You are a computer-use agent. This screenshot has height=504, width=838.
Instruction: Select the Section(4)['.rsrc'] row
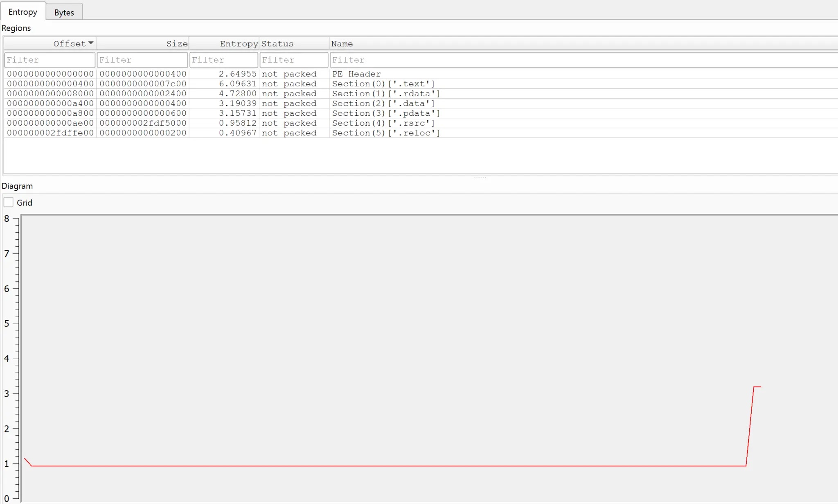(x=421, y=123)
